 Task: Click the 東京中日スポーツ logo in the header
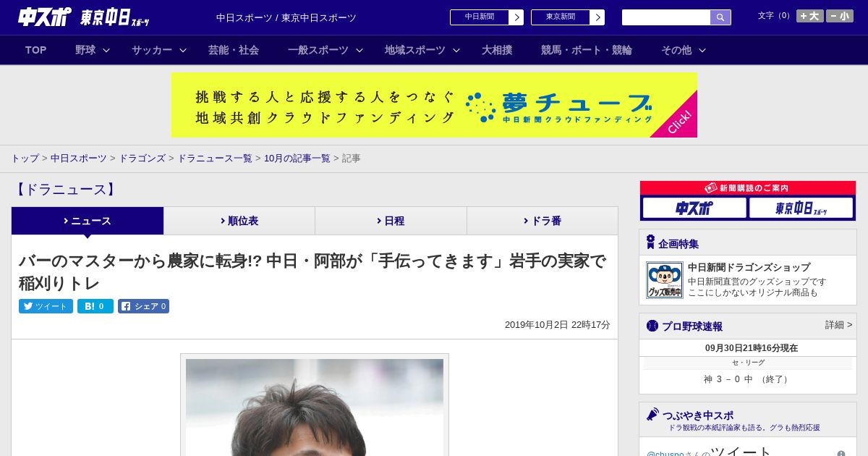point(114,17)
